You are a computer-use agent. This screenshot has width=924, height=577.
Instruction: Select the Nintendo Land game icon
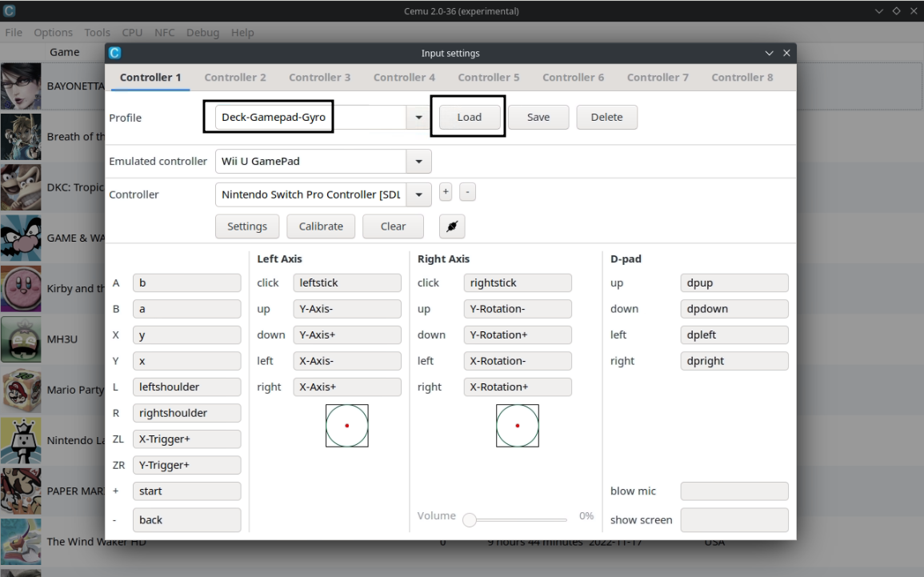coord(22,441)
